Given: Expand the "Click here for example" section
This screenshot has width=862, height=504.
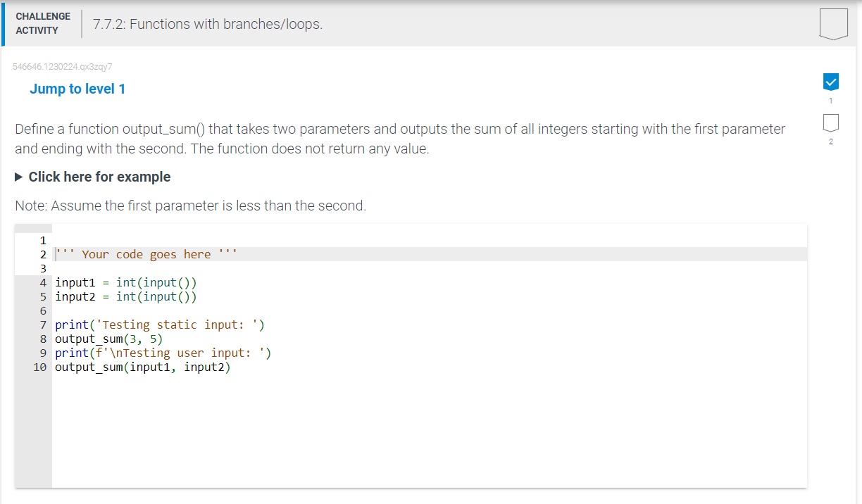Looking at the screenshot, I should (99, 177).
